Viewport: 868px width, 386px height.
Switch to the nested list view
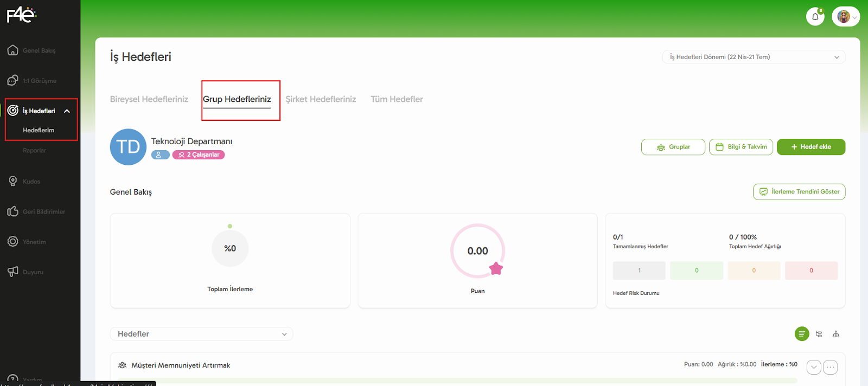click(x=819, y=334)
